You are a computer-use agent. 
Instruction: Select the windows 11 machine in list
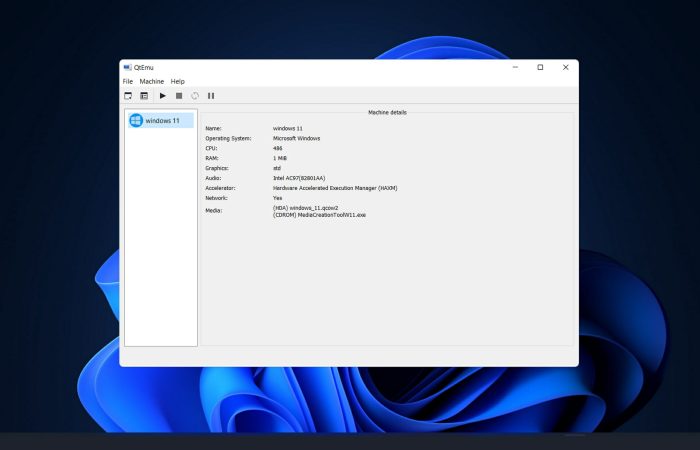[x=161, y=121]
